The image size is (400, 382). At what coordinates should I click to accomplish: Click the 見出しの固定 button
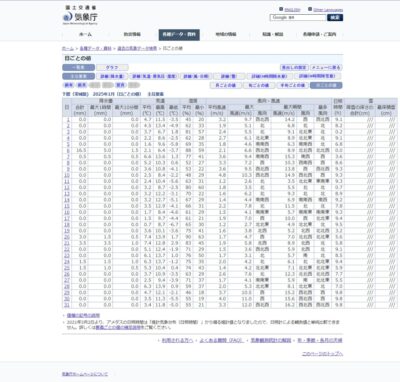click(294, 67)
